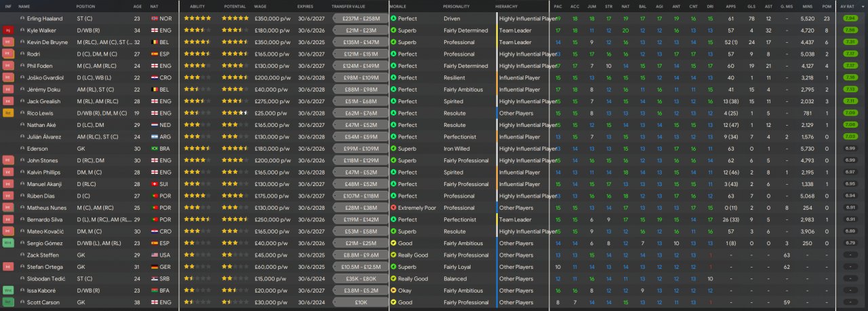Click Slobodan Tedić's Balanced personality
Image resolution: width=868 pixels, height=311 pixels.
[x=454, y=278]
